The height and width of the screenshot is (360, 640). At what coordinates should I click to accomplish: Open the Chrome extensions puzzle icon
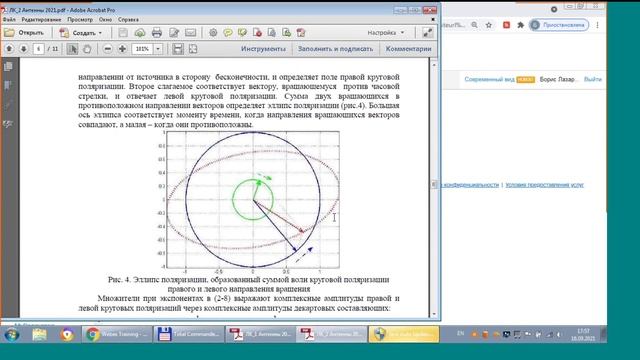coord(520,25)
